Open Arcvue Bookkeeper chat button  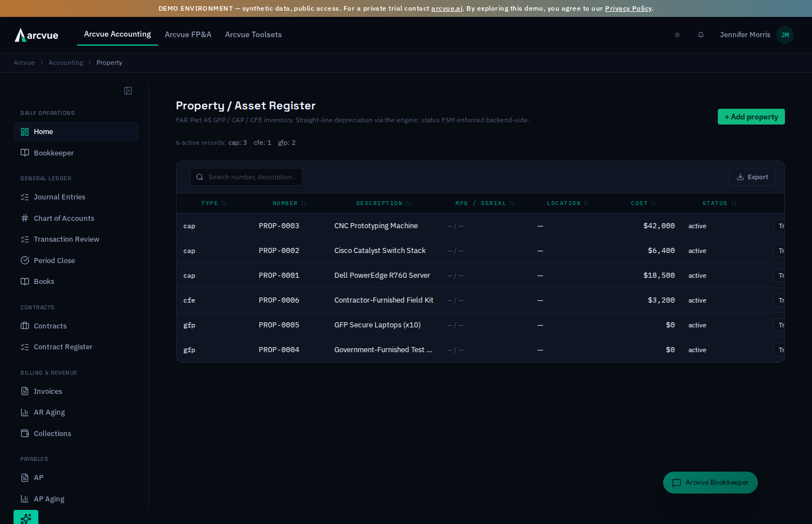click(710, 482)
